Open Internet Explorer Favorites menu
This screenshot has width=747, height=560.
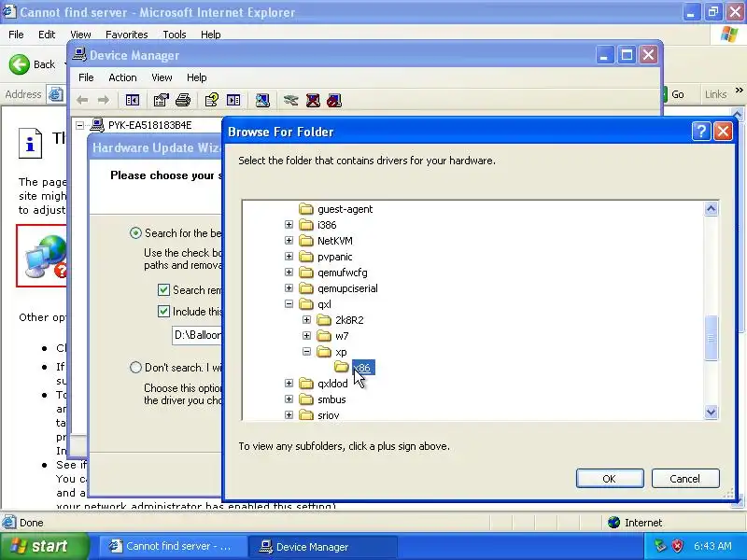[x=126, y=35]
